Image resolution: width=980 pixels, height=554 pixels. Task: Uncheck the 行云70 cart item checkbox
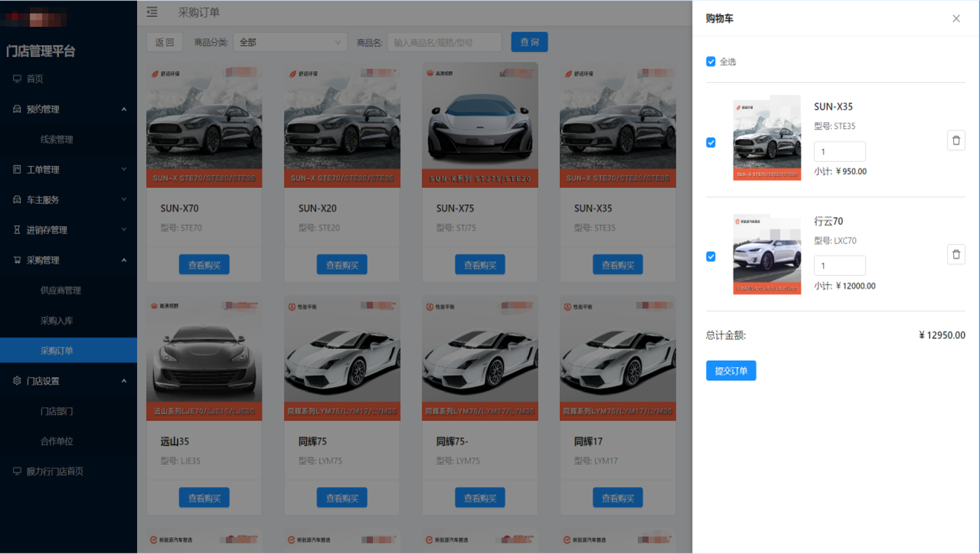coord(711,257)
